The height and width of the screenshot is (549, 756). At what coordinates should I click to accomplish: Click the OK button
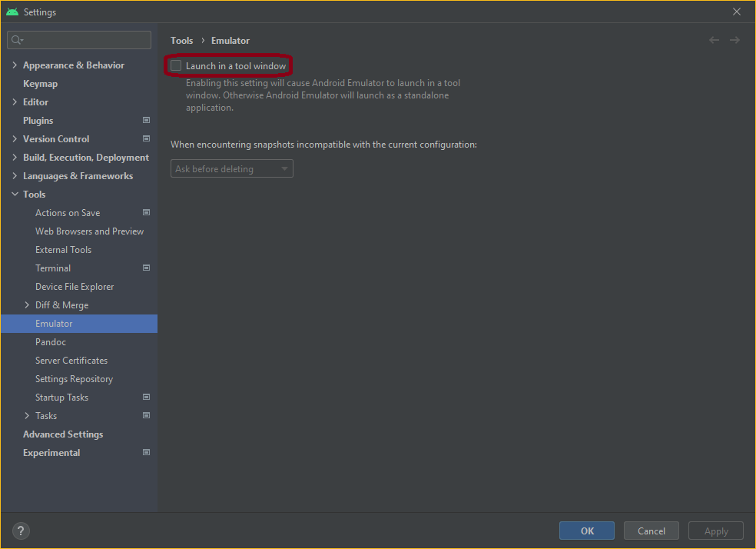point(587,531)
